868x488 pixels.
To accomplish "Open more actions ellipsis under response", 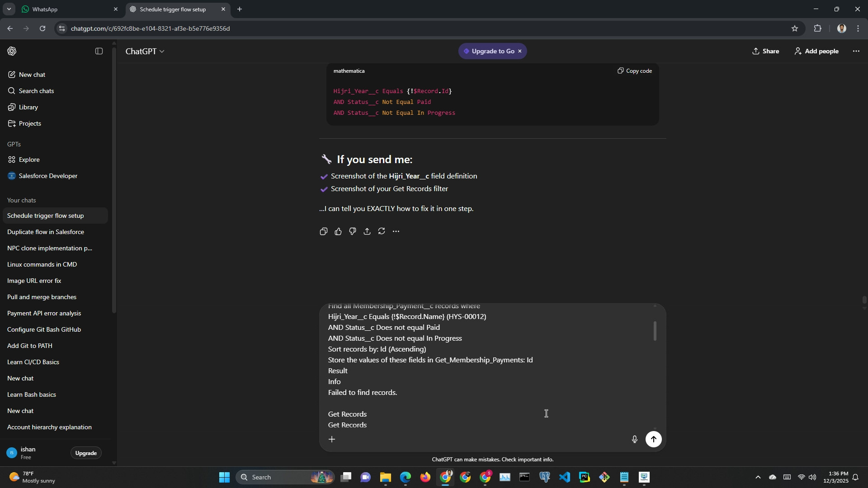I will click(396, 232).
